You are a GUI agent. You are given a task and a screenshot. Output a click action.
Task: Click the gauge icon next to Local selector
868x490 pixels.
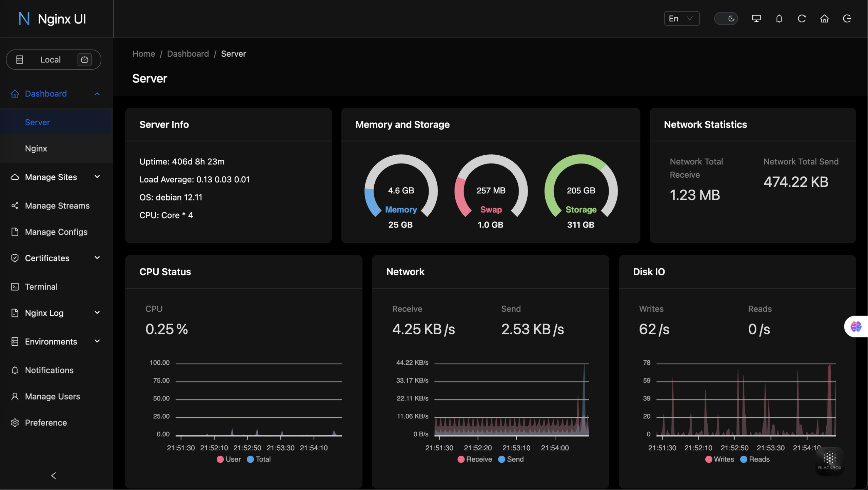coord(84,59)
